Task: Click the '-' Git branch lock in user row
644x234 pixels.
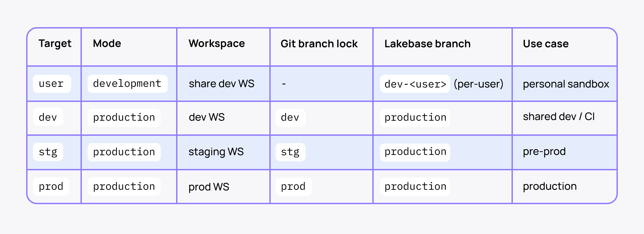Action: [284, 84]
